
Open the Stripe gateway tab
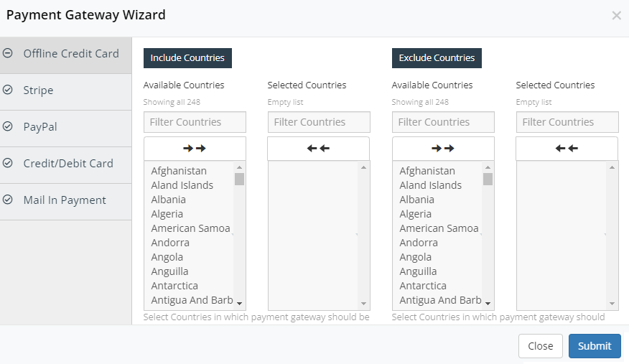point(38,90)
